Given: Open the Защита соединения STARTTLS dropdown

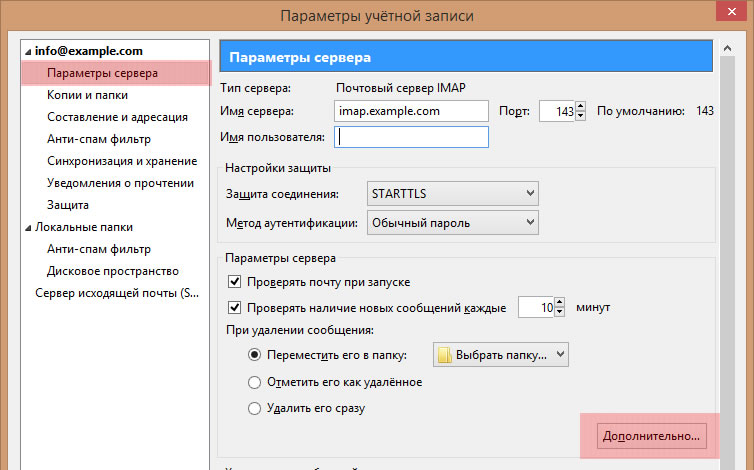Looking at the screenshot, I should click(x=452, y=193).
